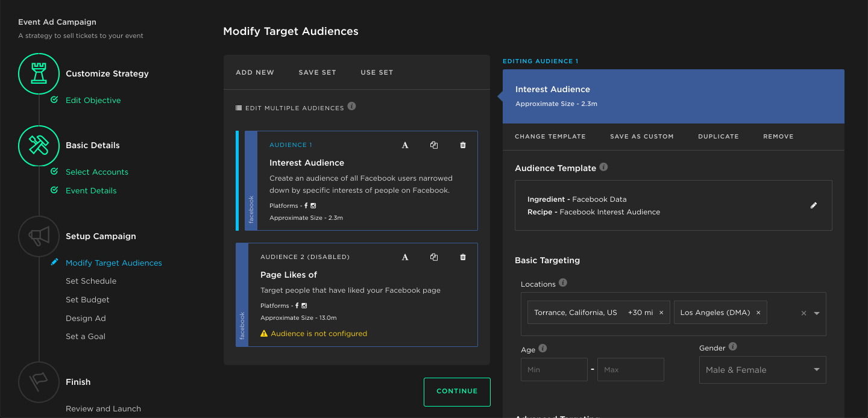Click the Customize Strategy heading
868x418 pixels.
(x=107, y=73)
